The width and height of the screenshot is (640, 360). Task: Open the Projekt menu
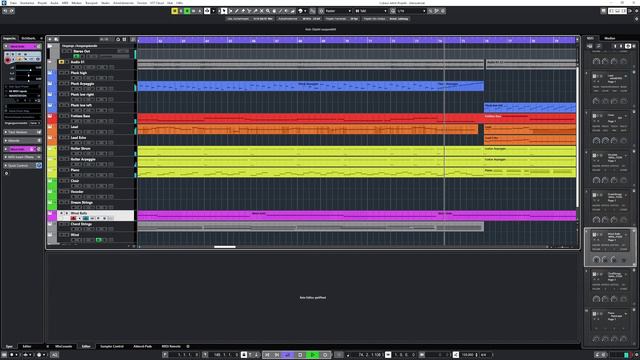[42, 3]
